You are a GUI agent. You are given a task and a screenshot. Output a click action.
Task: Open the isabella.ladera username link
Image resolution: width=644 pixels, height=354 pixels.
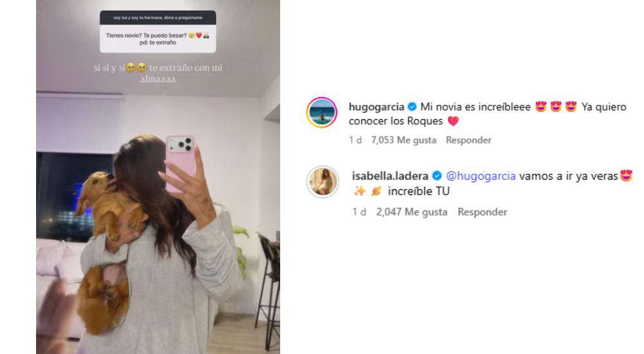(390, 176)
